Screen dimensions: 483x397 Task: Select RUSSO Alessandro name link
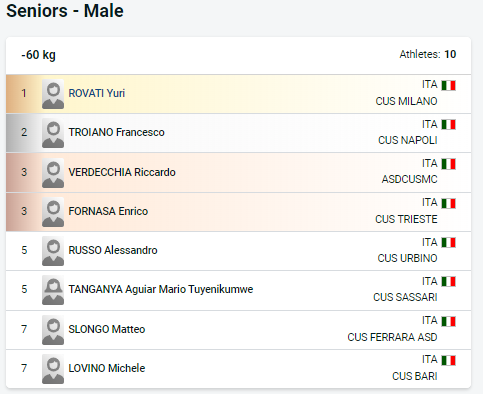coord(113,250)
